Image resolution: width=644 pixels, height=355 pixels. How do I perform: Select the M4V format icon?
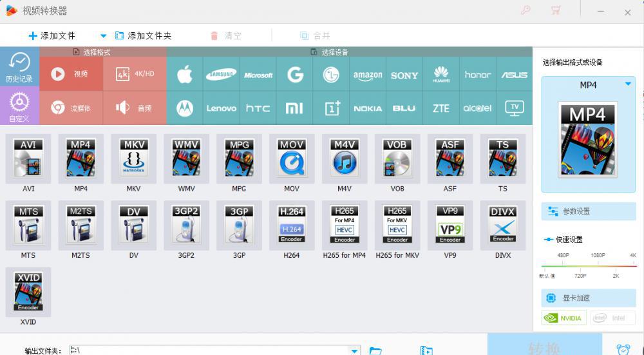tap(344, 158)
